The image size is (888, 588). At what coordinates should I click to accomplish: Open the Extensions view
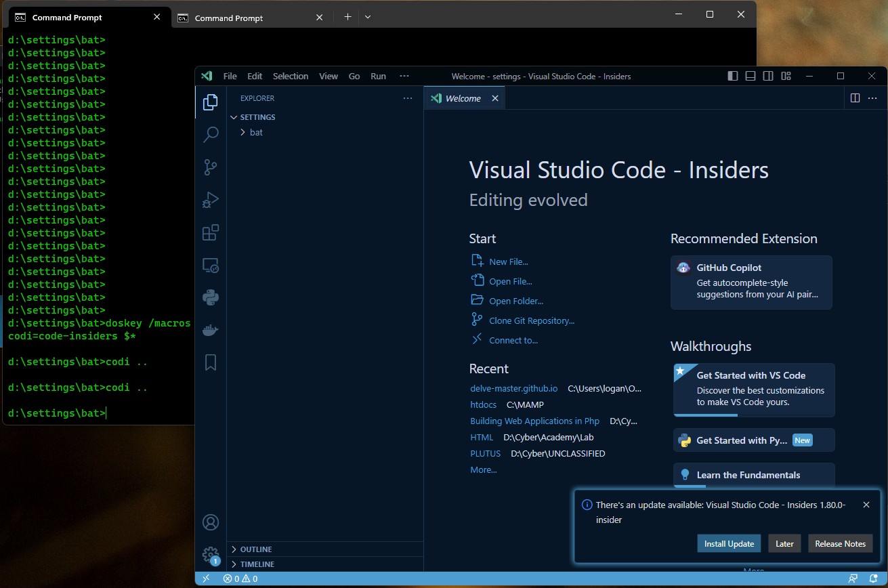[x=211, y=232]
